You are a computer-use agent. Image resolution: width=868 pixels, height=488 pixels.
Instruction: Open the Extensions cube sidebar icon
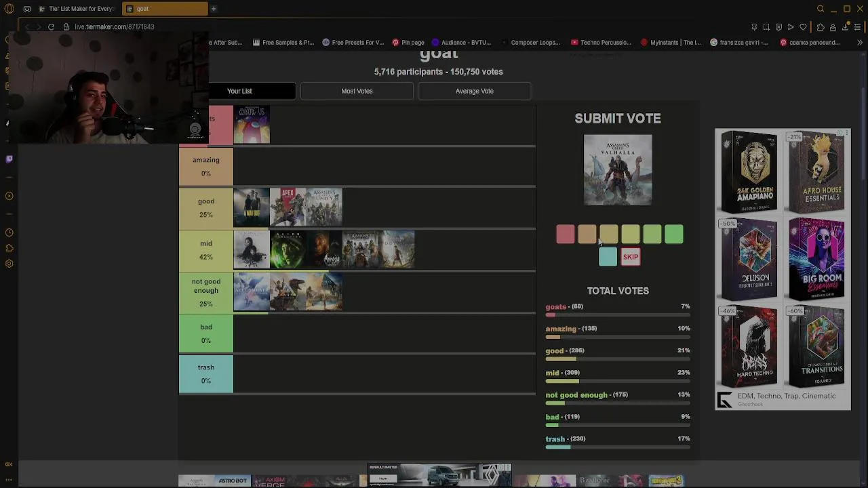point(9,248)
